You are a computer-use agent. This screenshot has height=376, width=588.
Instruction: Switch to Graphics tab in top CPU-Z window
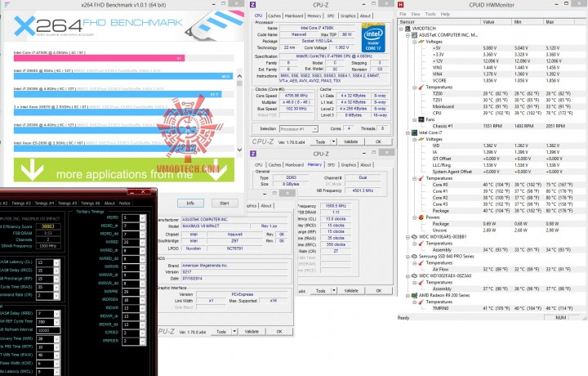pos(348,16)
